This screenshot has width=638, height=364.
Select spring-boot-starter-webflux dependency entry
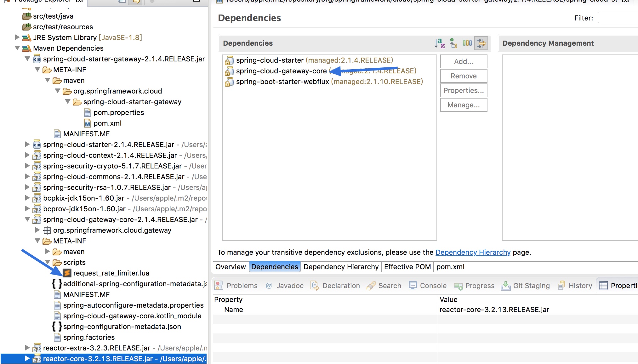282,82
